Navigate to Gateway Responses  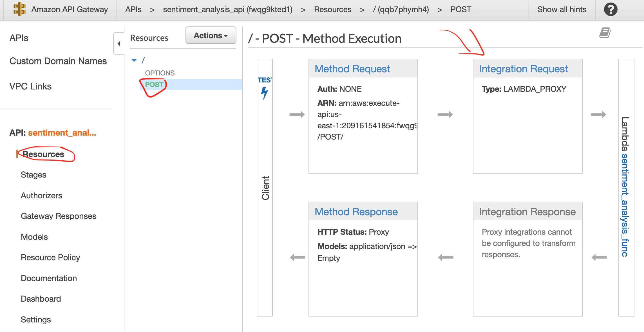[x=58, y=216]
